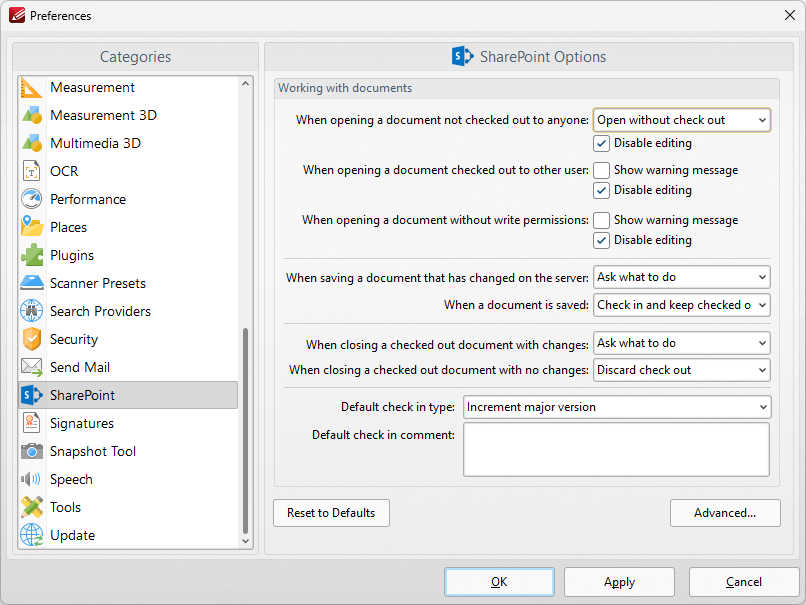Click the SharePoint icon in the categories list
Image resolution: width=806 pixels, height=605 pixels.
click(x=32, y=395)
